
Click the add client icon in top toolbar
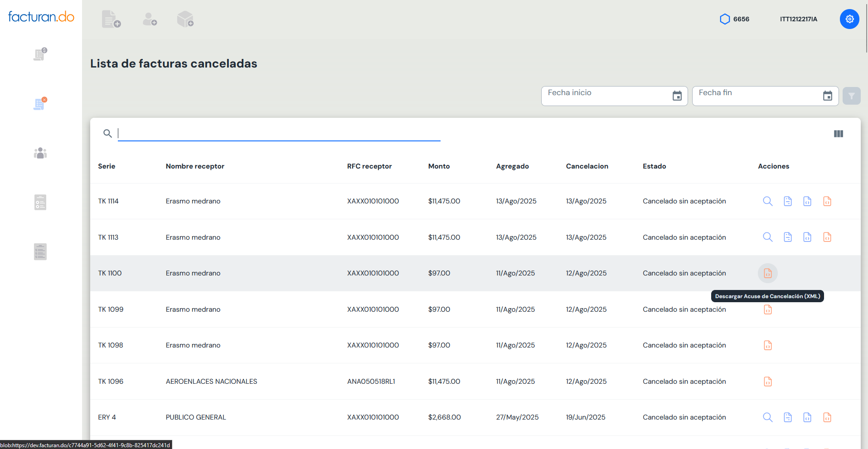pos(150,19)
